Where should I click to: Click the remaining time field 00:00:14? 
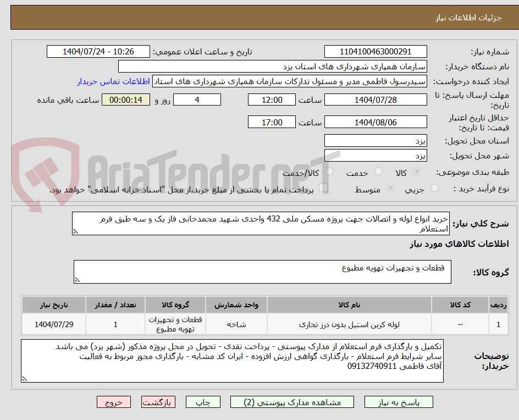[x=125, y=100]
